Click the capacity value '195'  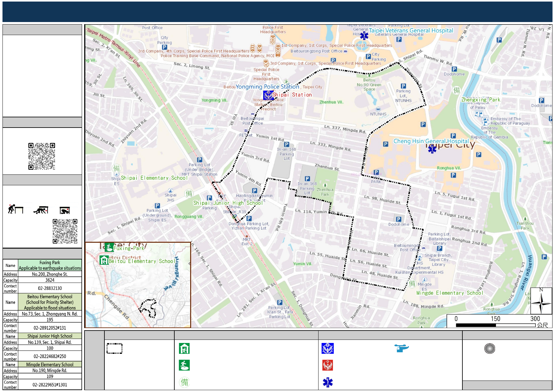[x=50, y=320]
